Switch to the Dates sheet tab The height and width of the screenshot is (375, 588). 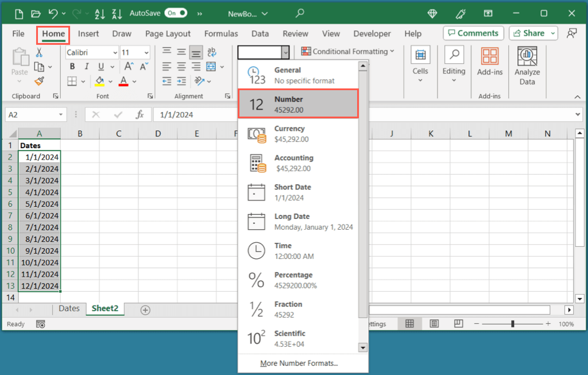point(69,309)
